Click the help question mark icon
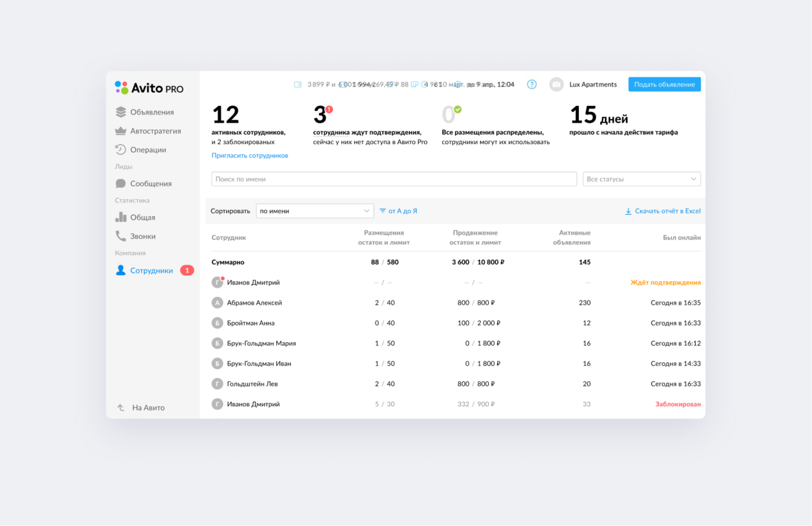 point(532,85)
